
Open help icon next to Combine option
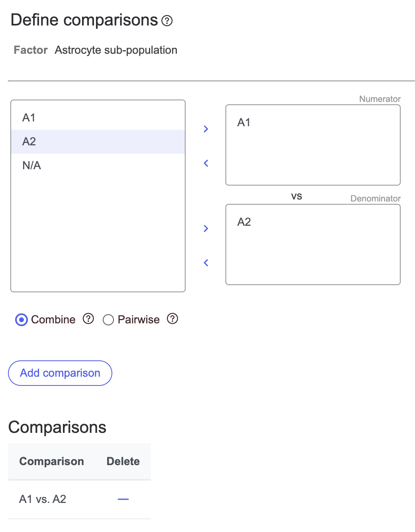(88, 319)
